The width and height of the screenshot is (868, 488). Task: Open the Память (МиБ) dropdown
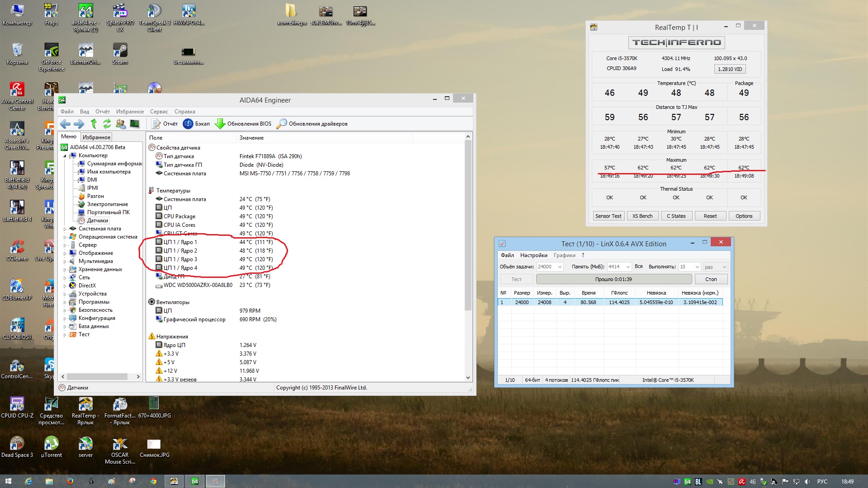628,267
